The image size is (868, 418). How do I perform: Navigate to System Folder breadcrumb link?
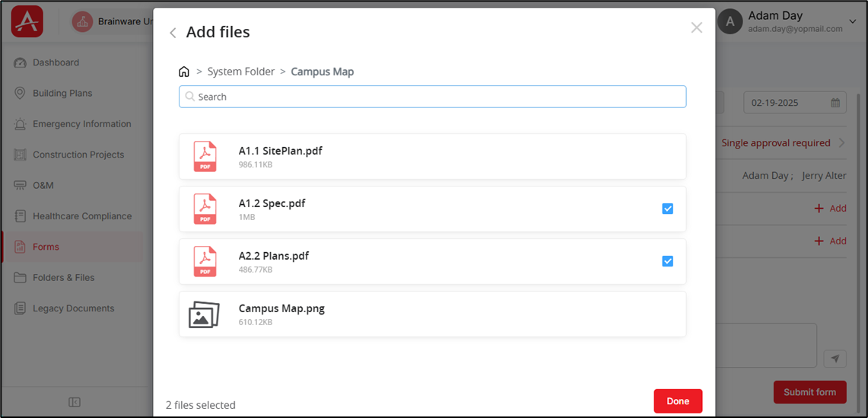(240, 72)
